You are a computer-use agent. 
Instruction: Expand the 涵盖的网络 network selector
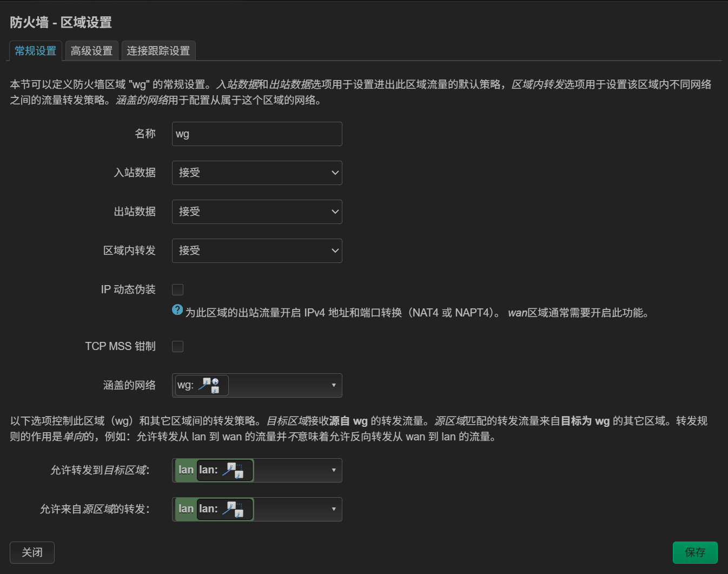pyautogui.click(x=334, y=385)
